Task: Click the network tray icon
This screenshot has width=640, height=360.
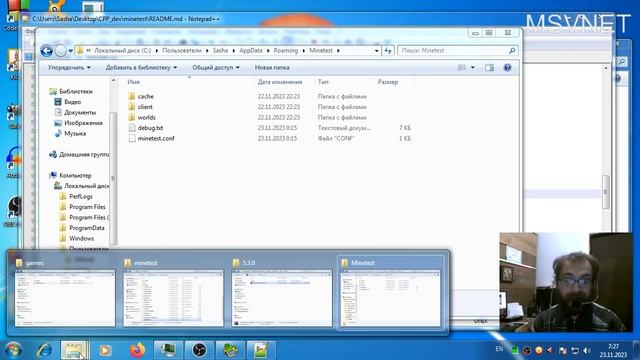Action: point(575,351)
